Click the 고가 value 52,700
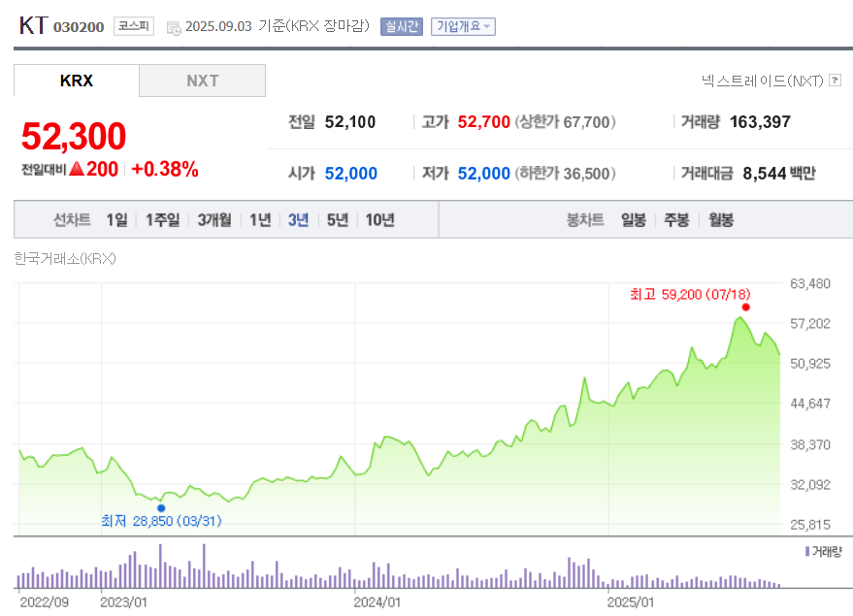The height and width of the screenshot is (616, 853). click(483, 122)
